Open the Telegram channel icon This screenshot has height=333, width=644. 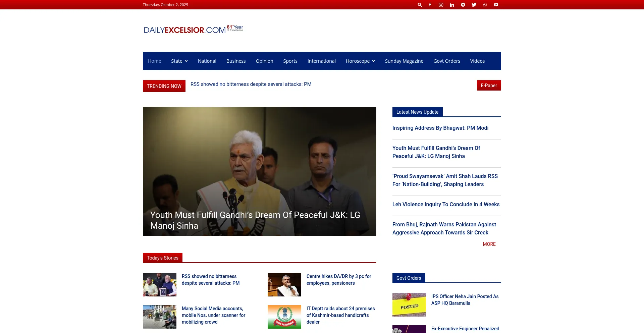(x=463, y=5)
